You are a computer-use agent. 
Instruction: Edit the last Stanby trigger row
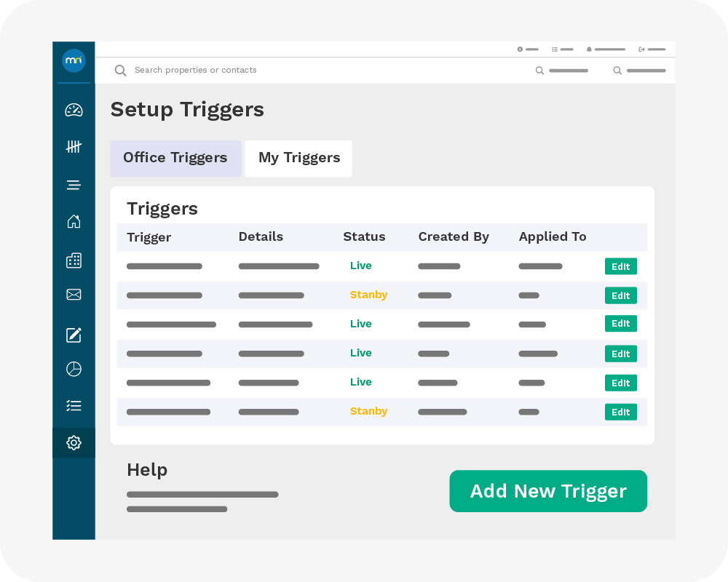[620, 412]
